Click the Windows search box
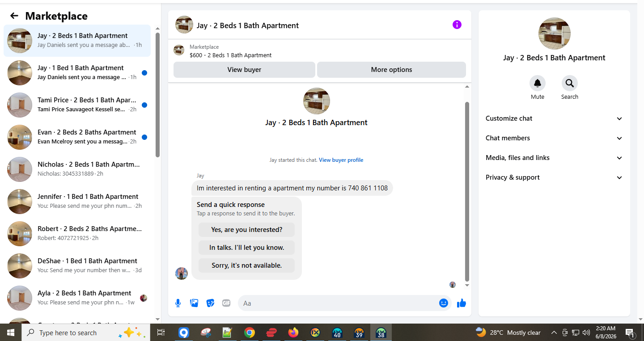Viewport: 644px width, 341px height. pos(86,333)
